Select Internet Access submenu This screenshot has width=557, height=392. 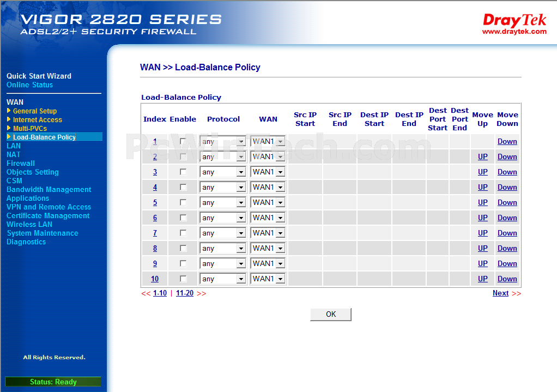37,120
